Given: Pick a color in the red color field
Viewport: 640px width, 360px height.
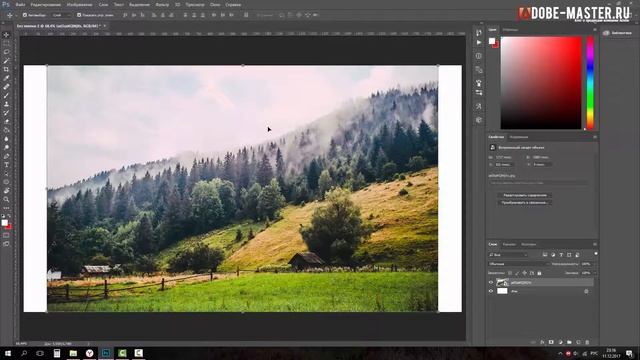Looking at the screenshot, I should coord(541,83).
